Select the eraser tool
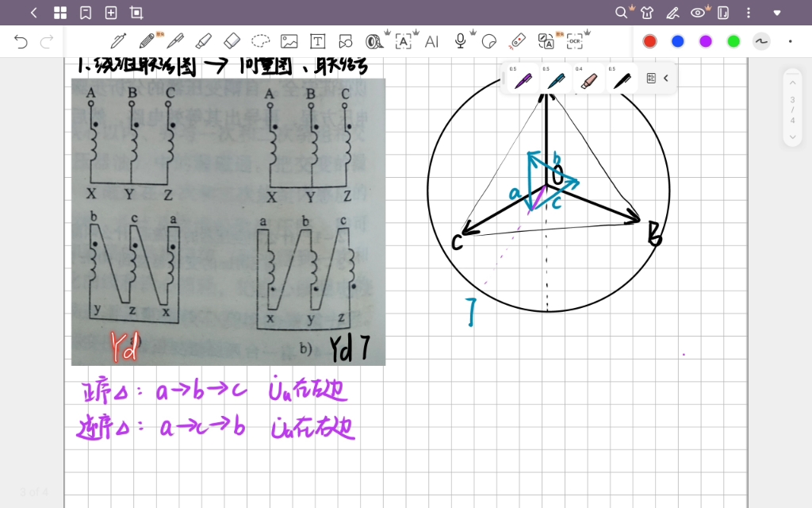 232,41
